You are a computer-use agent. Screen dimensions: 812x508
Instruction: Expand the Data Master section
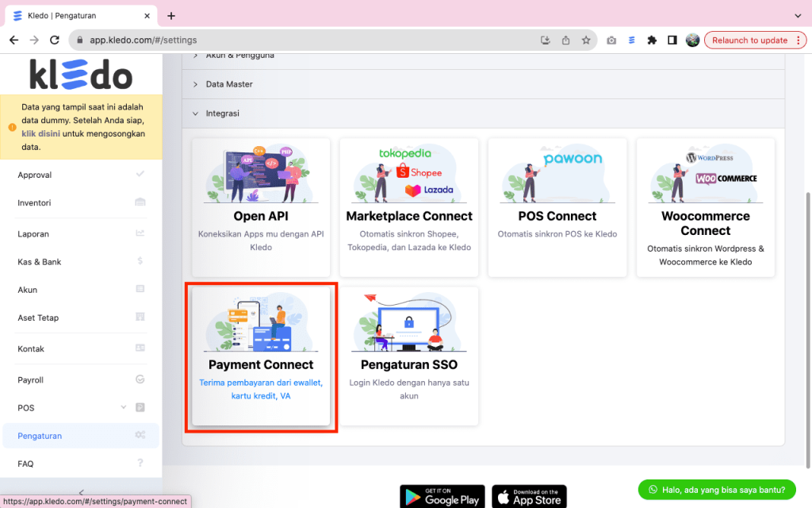(483, 84)
